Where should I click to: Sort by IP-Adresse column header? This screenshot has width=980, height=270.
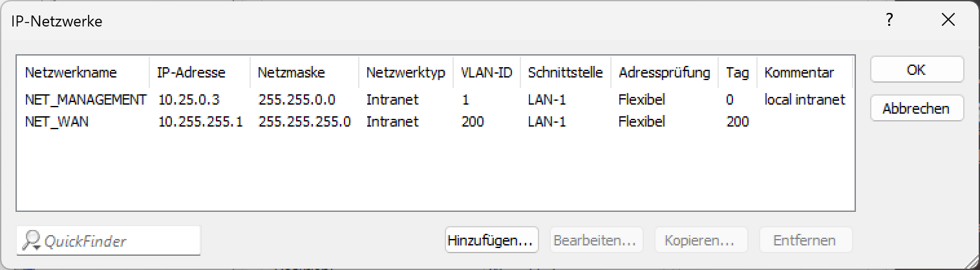click(191, 73)
